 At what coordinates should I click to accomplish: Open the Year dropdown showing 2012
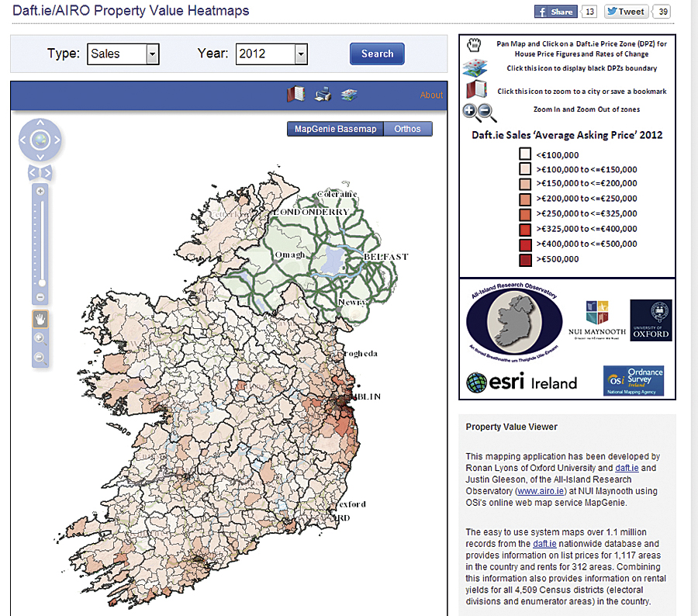(x=271, y=54)
